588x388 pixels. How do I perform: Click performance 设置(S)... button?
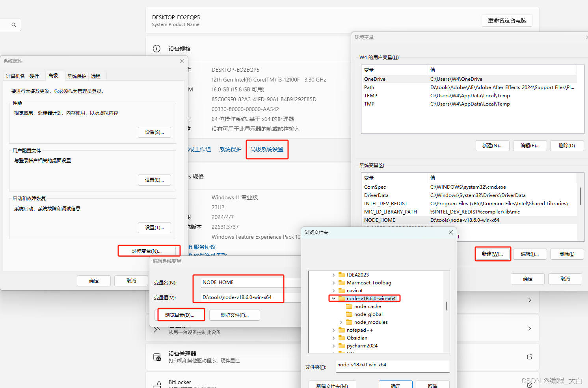(154, 132)
